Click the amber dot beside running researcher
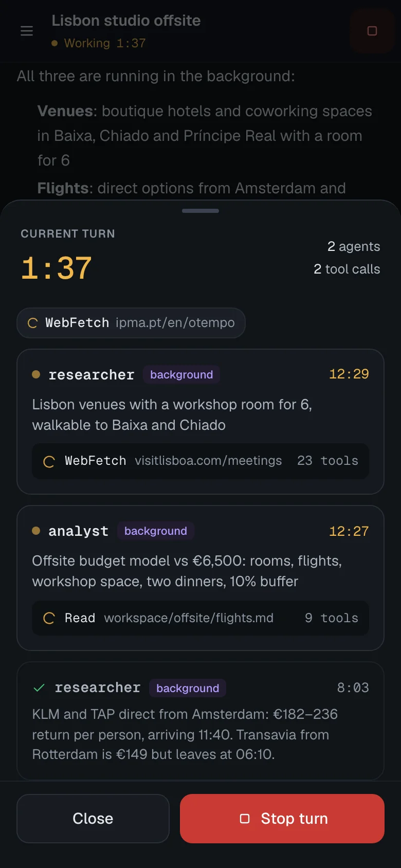 click(x=36, y=374)
